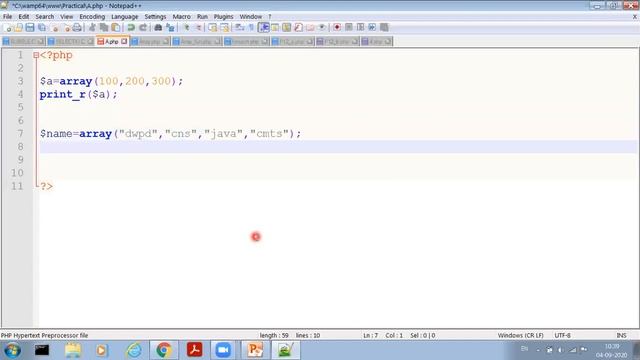Screen dimensions: 640x360
Task: Open User Defined Language dialog icon
Action: 275,27
